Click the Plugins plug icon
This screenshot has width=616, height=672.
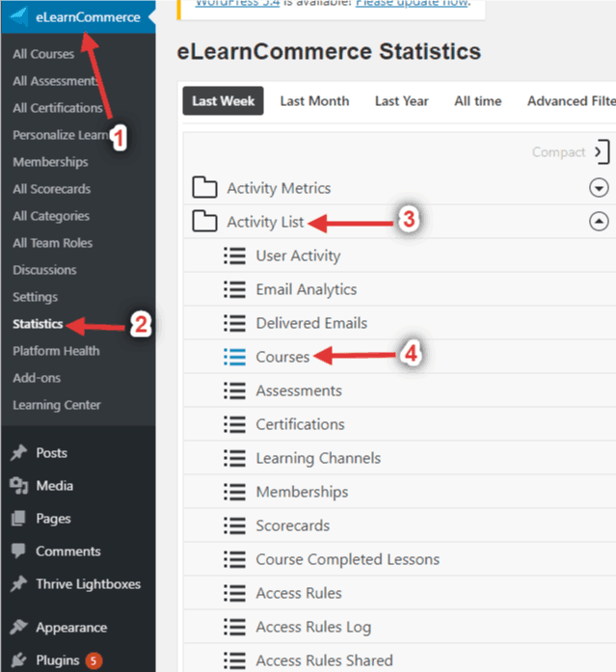pos(19,660)
